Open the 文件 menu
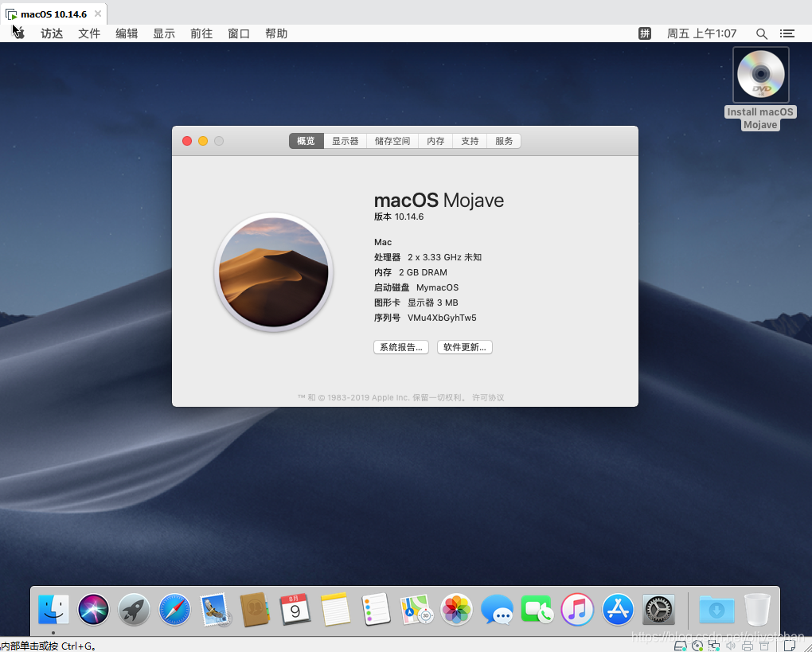 point(89,33)
